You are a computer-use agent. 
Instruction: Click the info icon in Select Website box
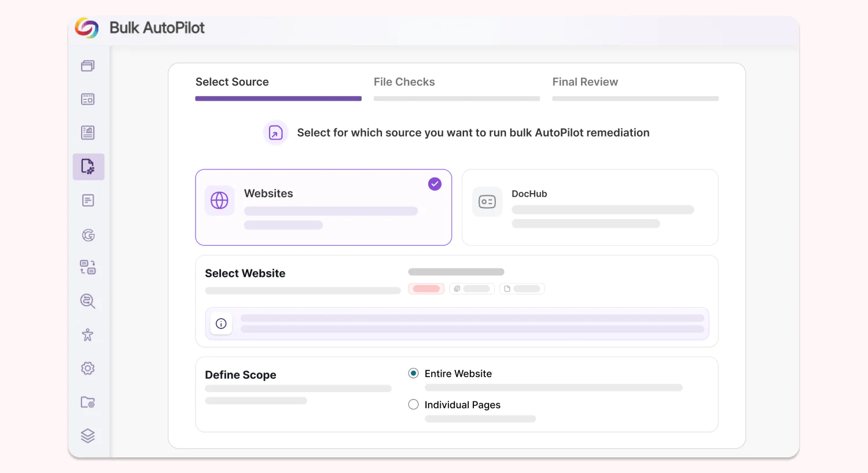221,324
